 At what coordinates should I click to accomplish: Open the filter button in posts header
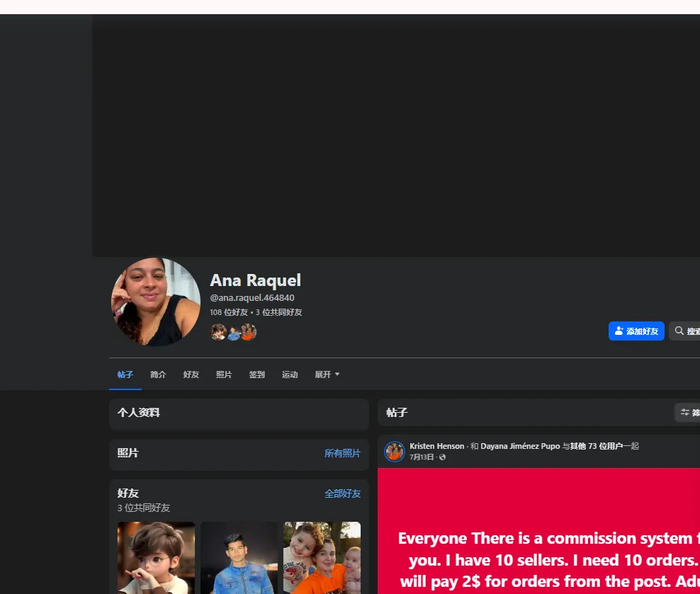tap(689, 413)
